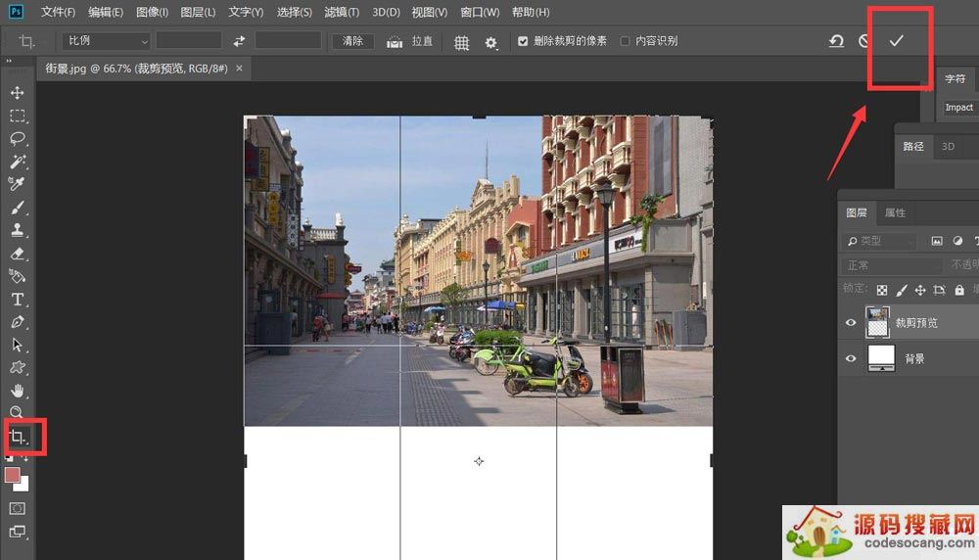Image resolution: width=979 pixels, height=560 pixels.
Task: Select the Magic Wand tool
Action: (18, 162)
